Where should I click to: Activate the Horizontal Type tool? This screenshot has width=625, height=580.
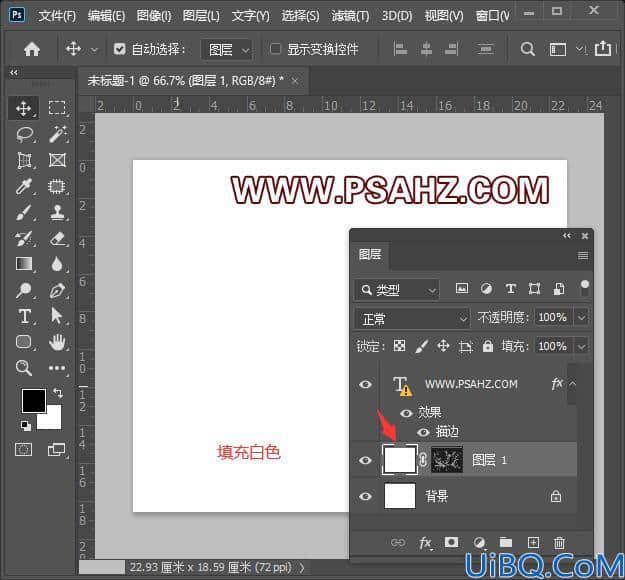click(x=24, y=316)
